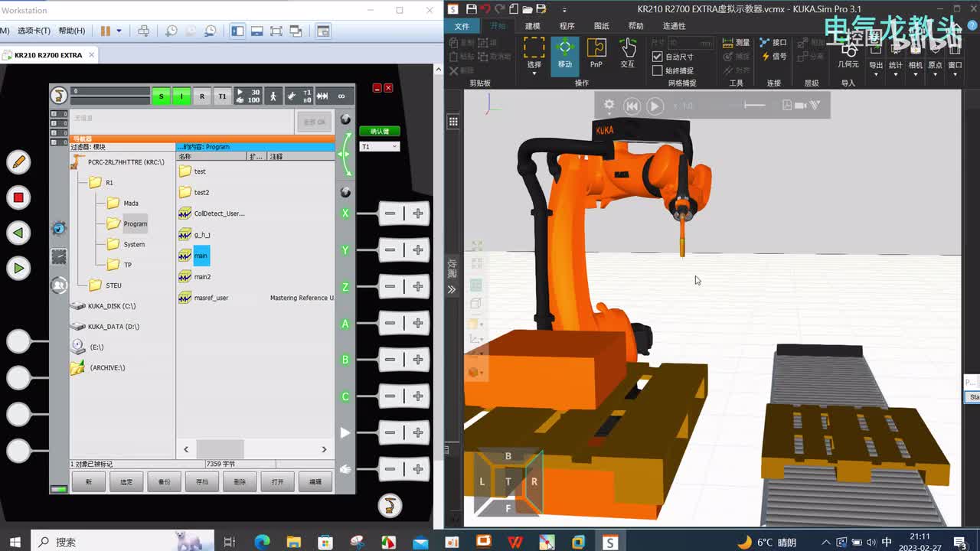Click the 信号 (Signal) connection tool
This screenshot has width=980, height=551.
point(773,57)
